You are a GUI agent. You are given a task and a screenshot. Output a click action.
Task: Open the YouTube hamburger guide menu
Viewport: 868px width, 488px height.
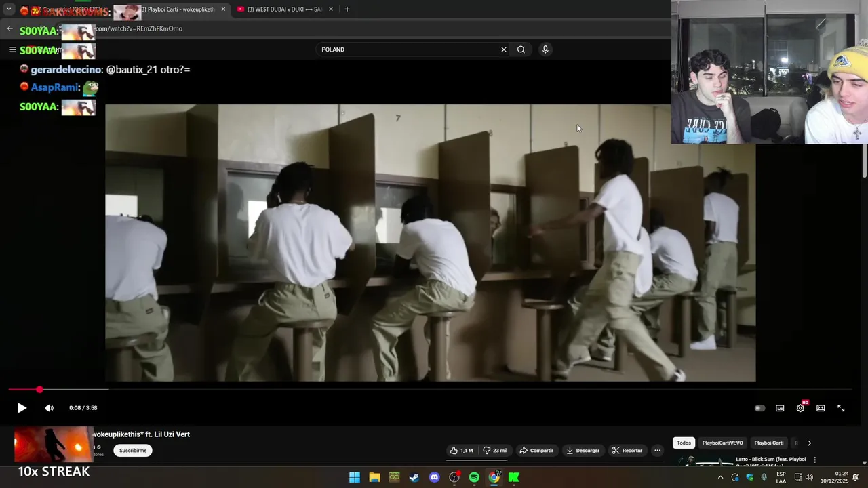coord(12,49)
